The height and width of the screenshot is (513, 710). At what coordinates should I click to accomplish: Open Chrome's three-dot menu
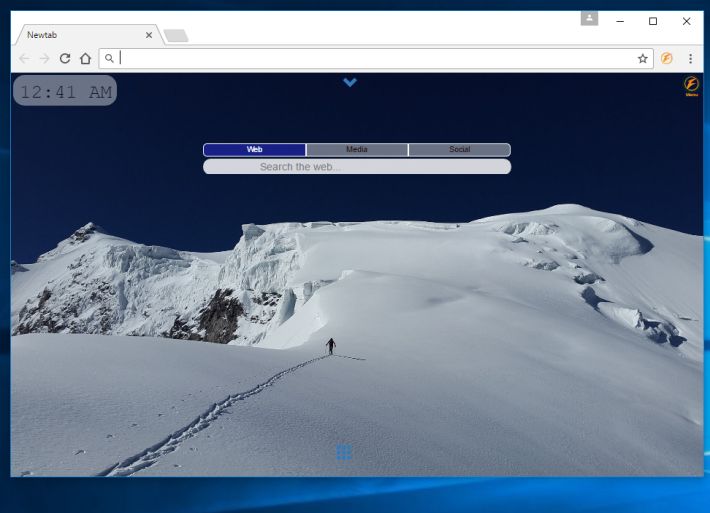(x=691, y=58)
